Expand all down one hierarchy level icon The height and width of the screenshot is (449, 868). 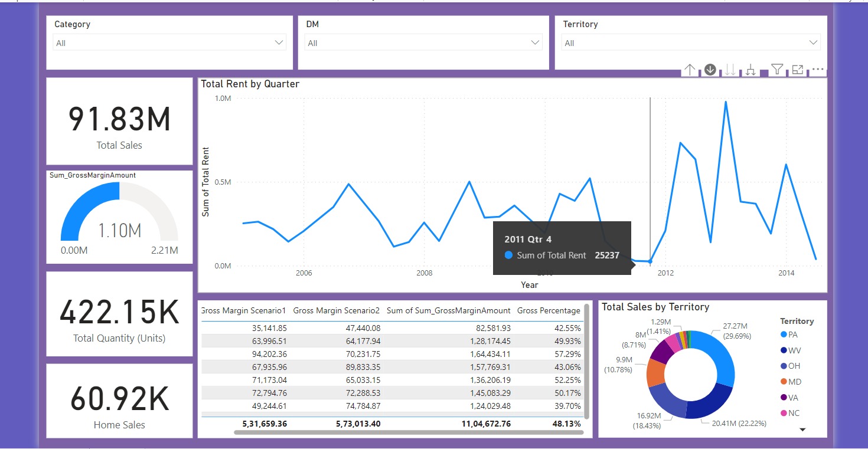point(750,70)
